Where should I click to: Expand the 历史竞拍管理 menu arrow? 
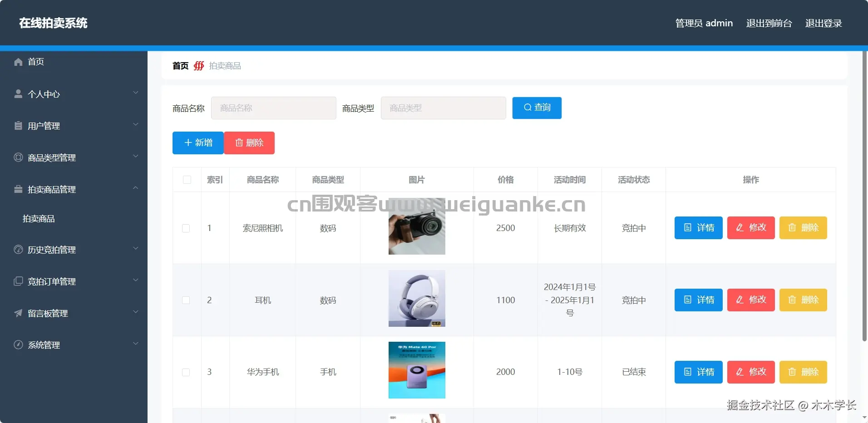pos(135,249)
